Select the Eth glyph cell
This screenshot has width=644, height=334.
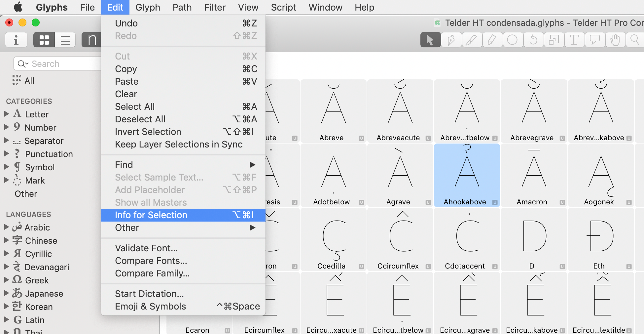(x=600, y=239)
